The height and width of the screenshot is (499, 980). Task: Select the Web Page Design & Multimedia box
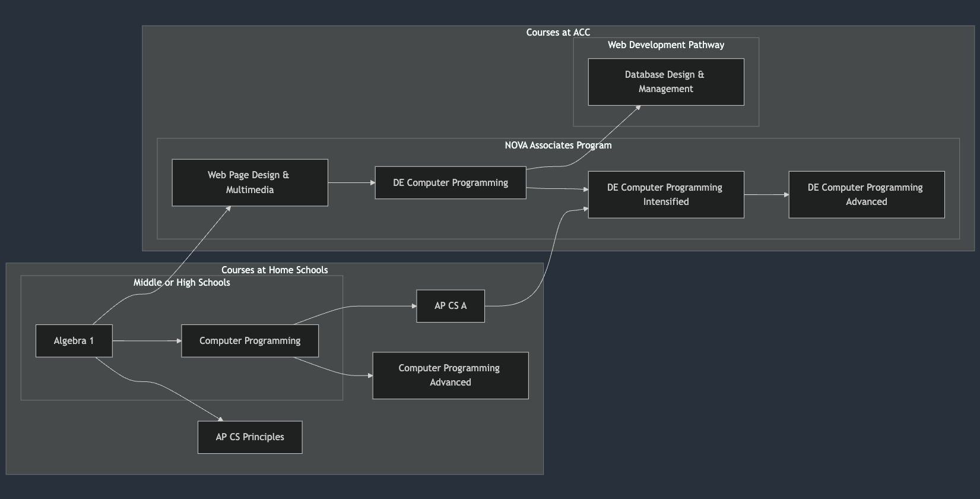(249, 182)
